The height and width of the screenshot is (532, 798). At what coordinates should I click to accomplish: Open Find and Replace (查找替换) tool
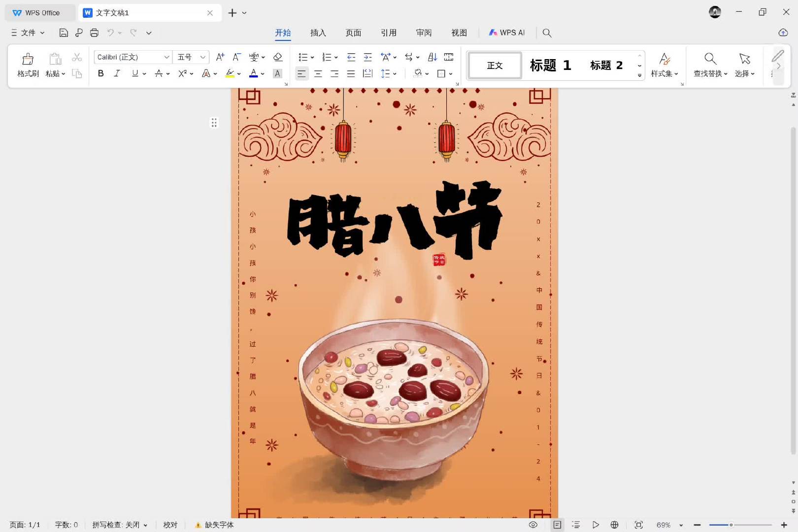(x=710, y=65)
